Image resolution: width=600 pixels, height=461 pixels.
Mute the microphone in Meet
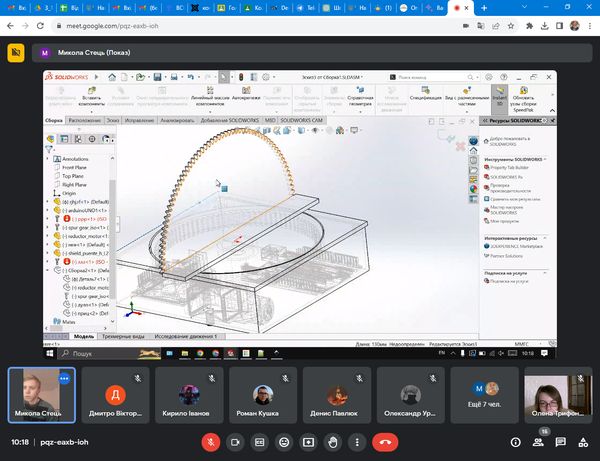click(x=211, y=440)
